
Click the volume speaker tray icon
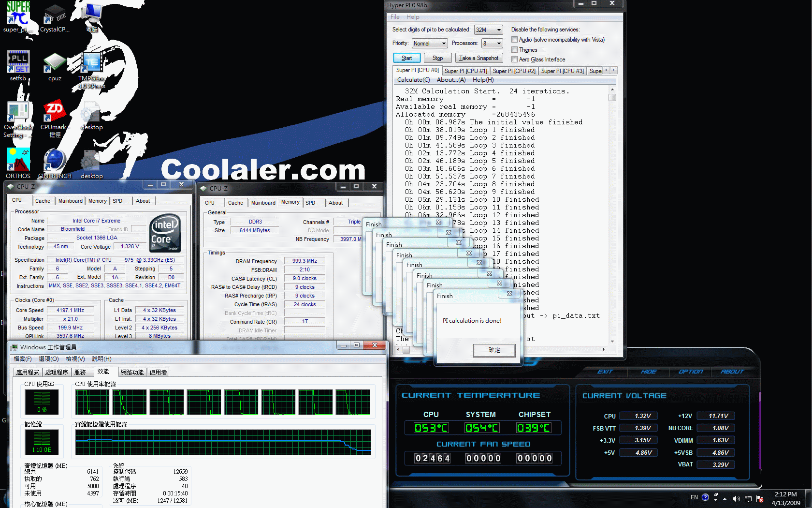[736, 499]
